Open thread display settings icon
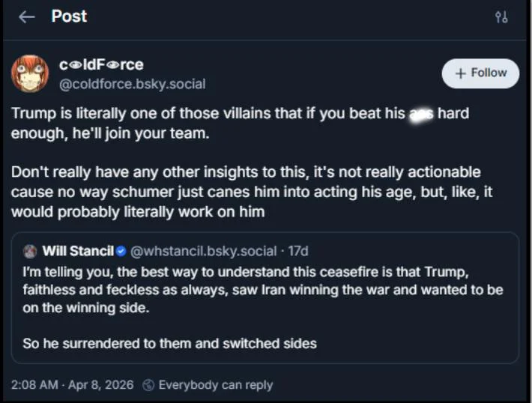Image resolution: width=532 pixels, height=403 pixels. click(x=501, y=17)
